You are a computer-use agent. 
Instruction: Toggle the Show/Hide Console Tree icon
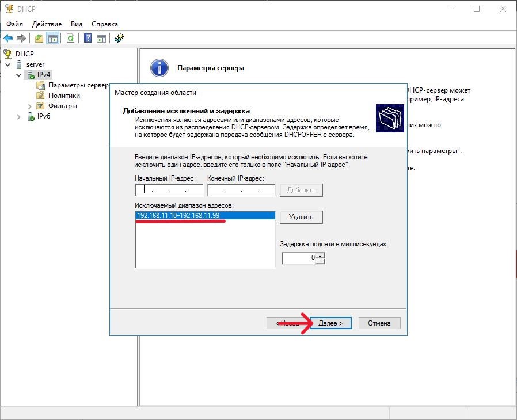coord(52,39)
